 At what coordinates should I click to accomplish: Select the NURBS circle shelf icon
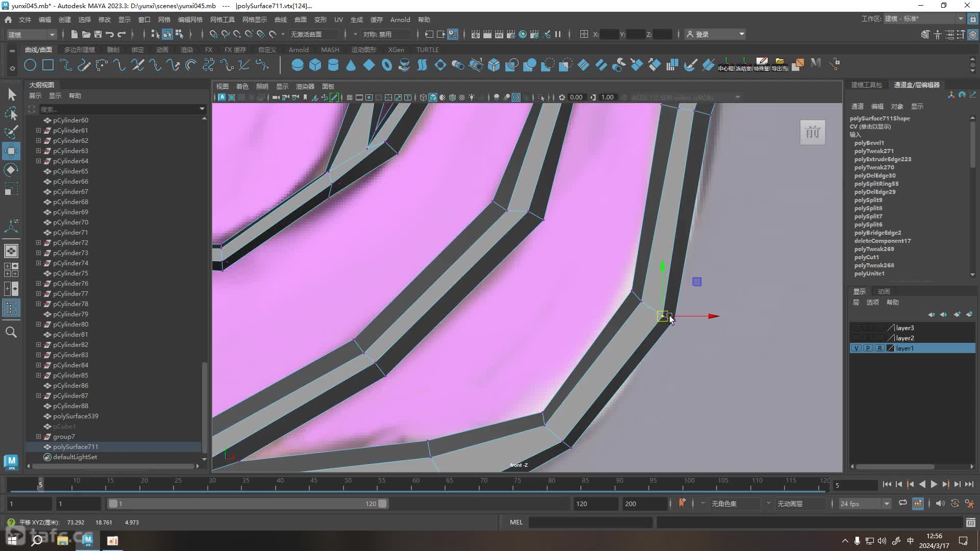pos(30,65)
